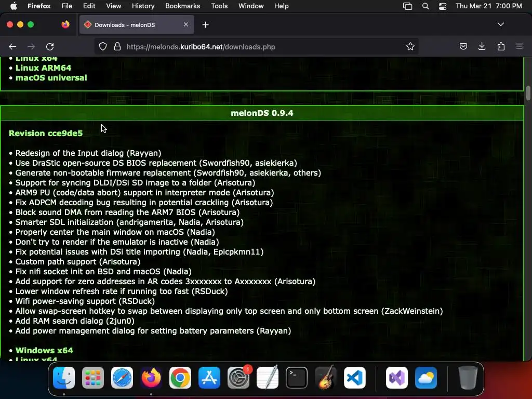Open Safari from the dock

point(122,378)
